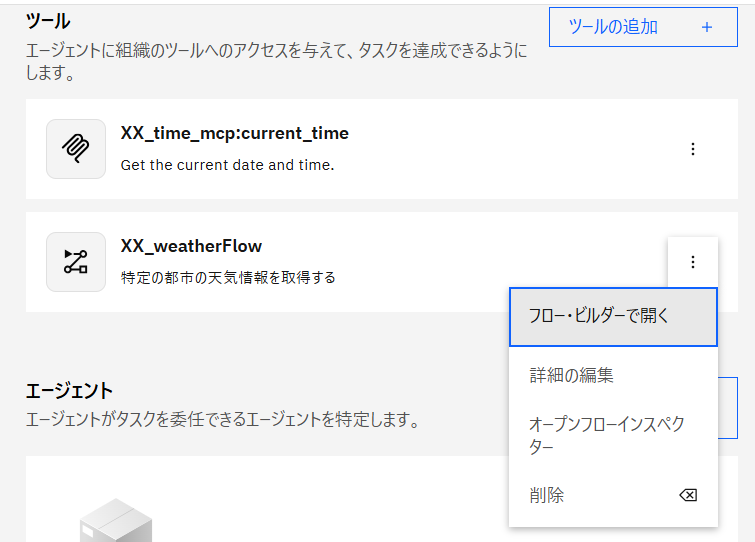
Task: Click the XX_weatherFlow flow icon
Action: 76,262
